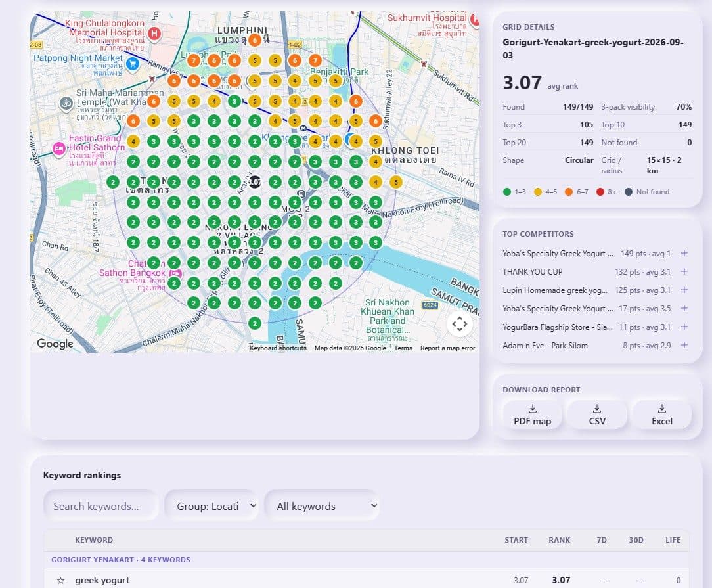The width and height of the screenshot is (712, 588).
Task: Click the map fullscreen toggle icon
Action: point(460,324)
